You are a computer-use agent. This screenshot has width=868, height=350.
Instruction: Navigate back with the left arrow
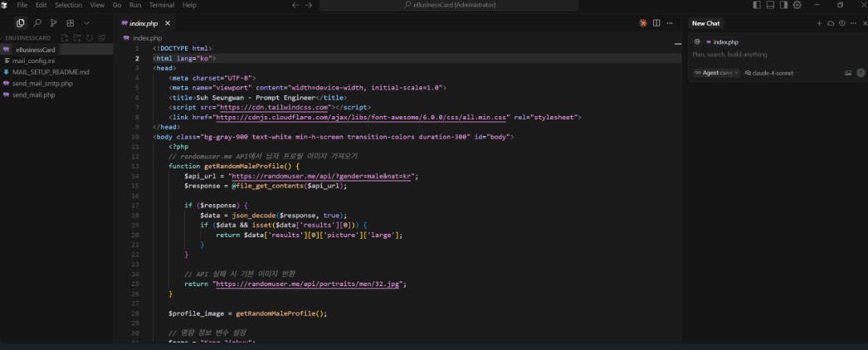(x=295, y=5)
